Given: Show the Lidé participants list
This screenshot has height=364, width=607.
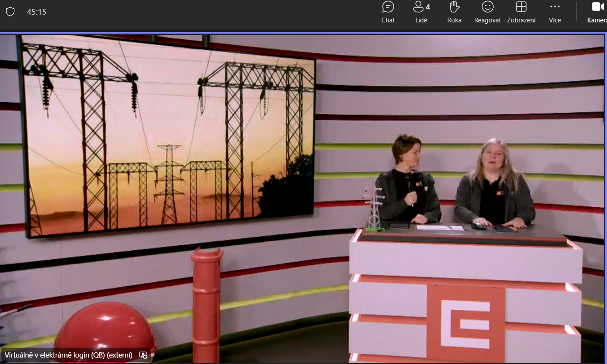Looking at the screenshot, I should (x=421, y=12).
